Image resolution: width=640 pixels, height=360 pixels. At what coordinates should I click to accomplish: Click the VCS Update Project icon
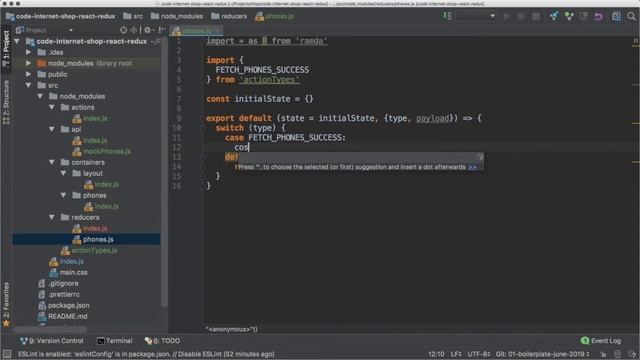click(554, 16)
